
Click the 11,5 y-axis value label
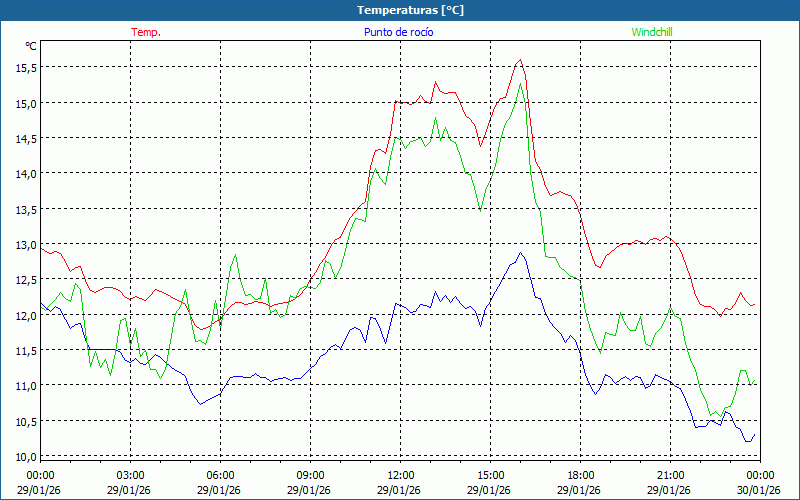point(26,350)
